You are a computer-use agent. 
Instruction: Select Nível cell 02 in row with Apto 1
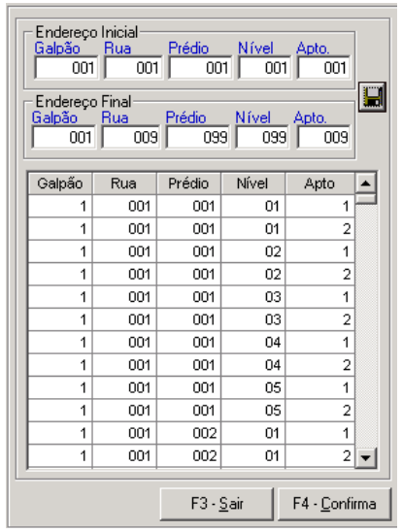point(253,251)
